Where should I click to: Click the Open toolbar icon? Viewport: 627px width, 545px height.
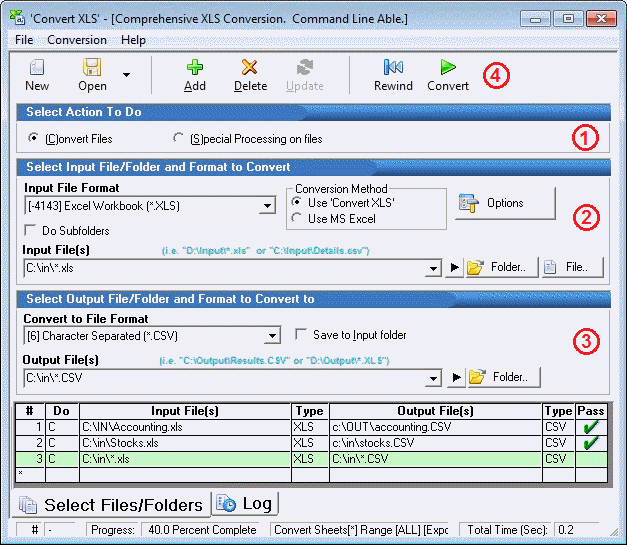[92, 68]
